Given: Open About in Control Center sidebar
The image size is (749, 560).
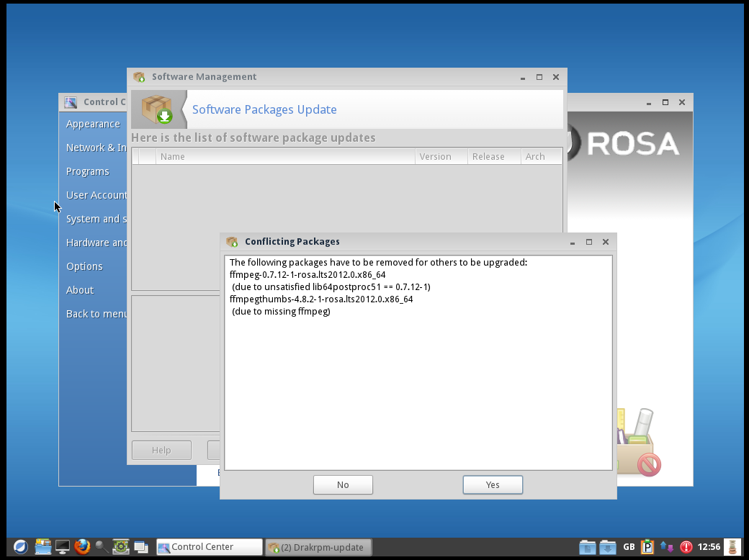Looking at the screenshot, I should click(x=80, y=290).
